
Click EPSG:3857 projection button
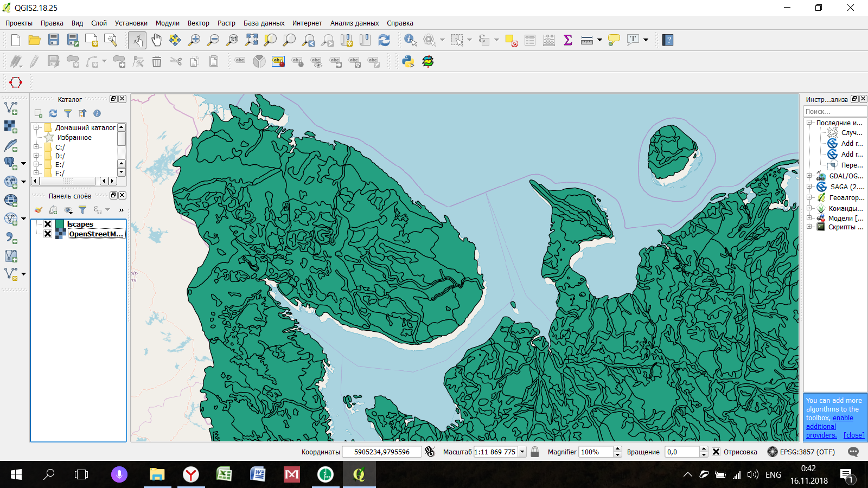coord(801,452)
